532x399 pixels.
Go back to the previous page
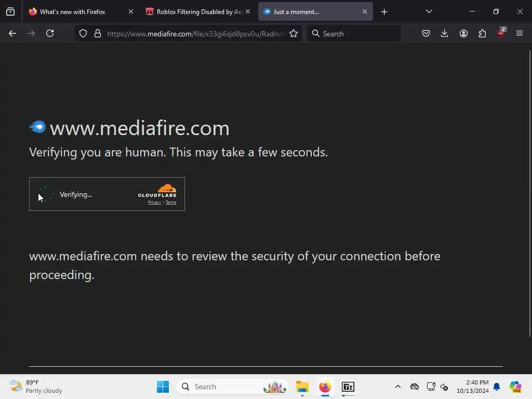click(x=12, y=33)
